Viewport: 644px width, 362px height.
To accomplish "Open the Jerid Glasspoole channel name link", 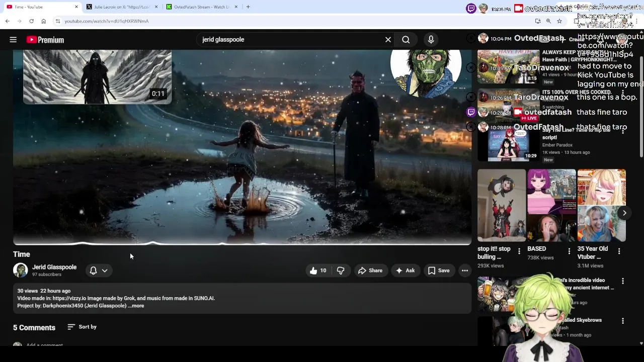I will pos(54,267).
